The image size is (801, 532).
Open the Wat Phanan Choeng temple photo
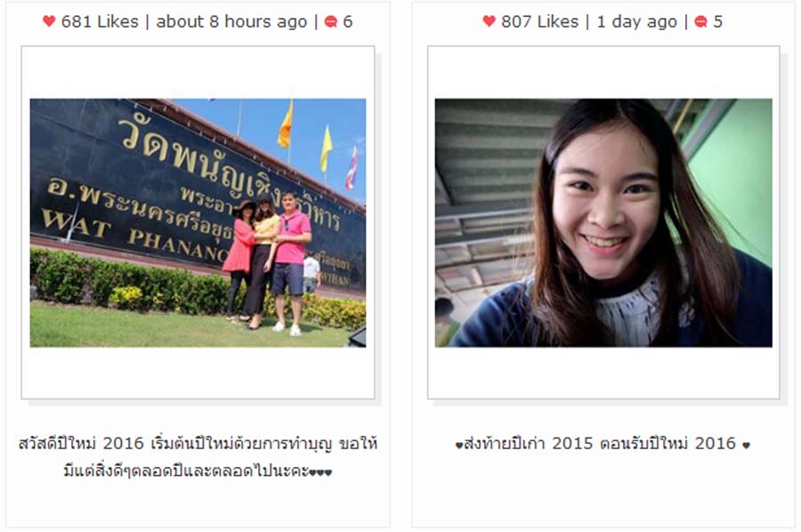[198, 222]
